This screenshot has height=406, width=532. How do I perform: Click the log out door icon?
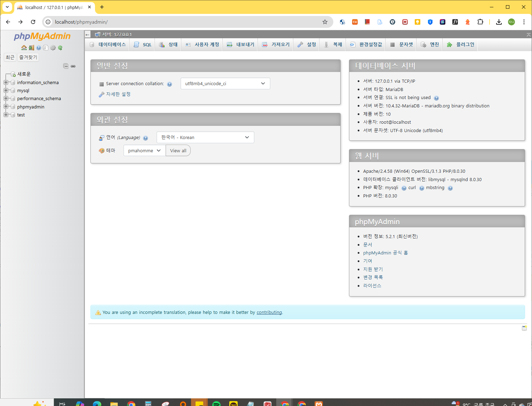pos(31,48)
